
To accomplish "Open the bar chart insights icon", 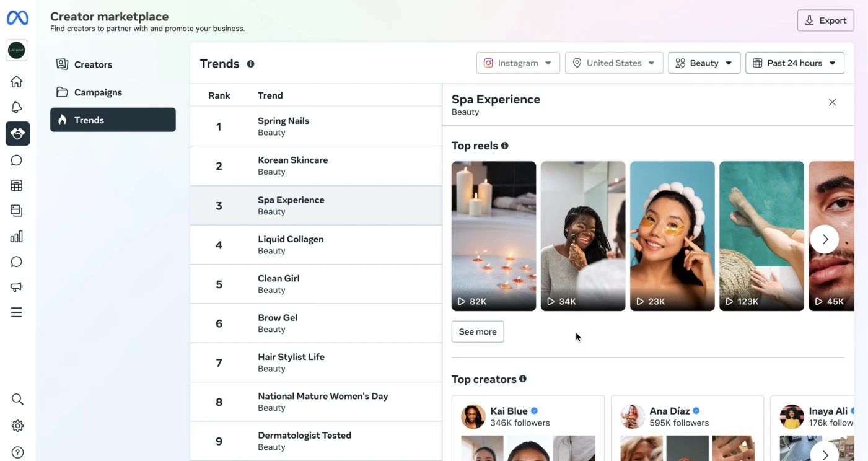I will tap(17, 236).
